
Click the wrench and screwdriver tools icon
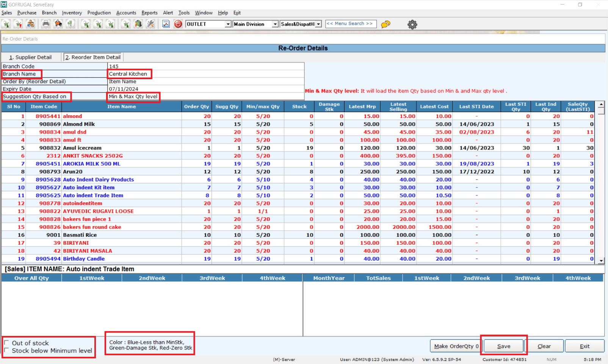point(150,24)
